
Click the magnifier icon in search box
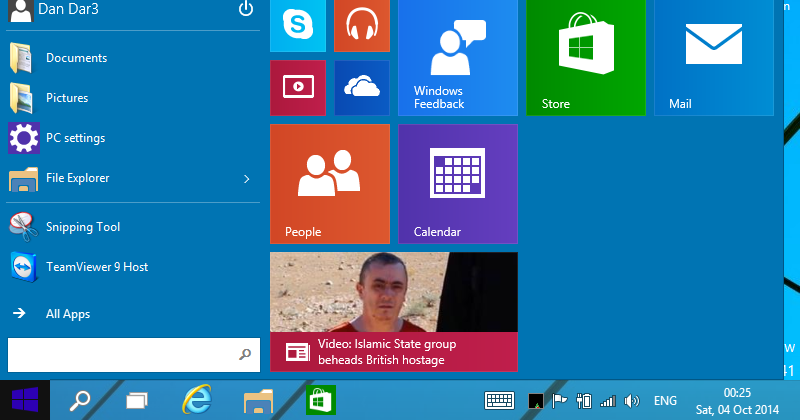point(245,354)
